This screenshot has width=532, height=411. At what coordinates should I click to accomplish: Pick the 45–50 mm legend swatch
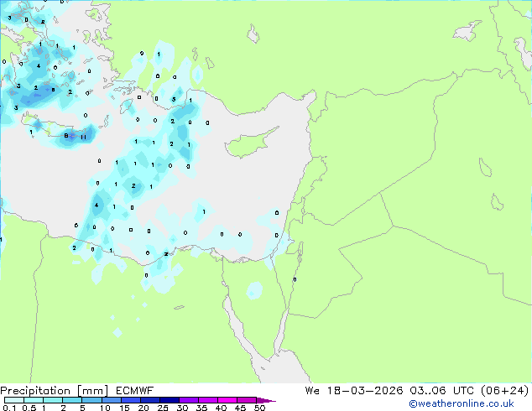tap(247, 400)
